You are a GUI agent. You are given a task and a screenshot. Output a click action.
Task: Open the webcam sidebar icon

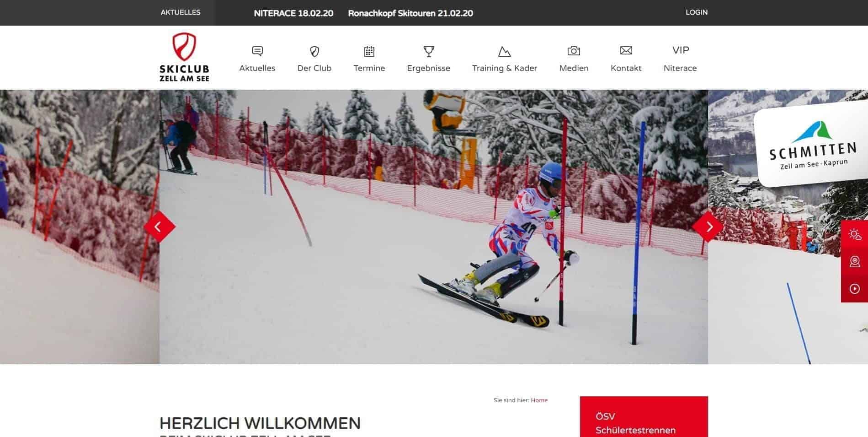coord(855,261)
